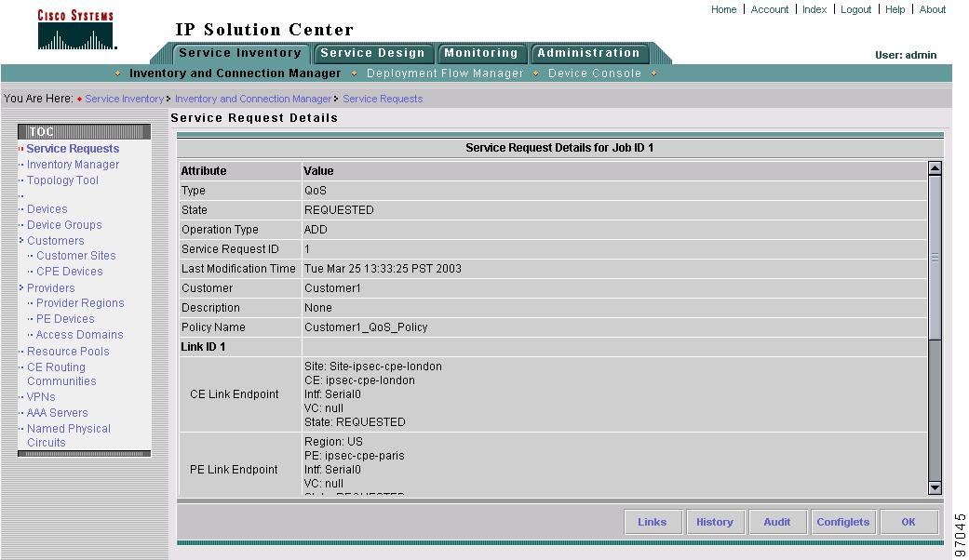Image resolution: width=969 pixels, height=560 pixels.
Task: Open Topology Tool in TOC
Action: point(62,180)
